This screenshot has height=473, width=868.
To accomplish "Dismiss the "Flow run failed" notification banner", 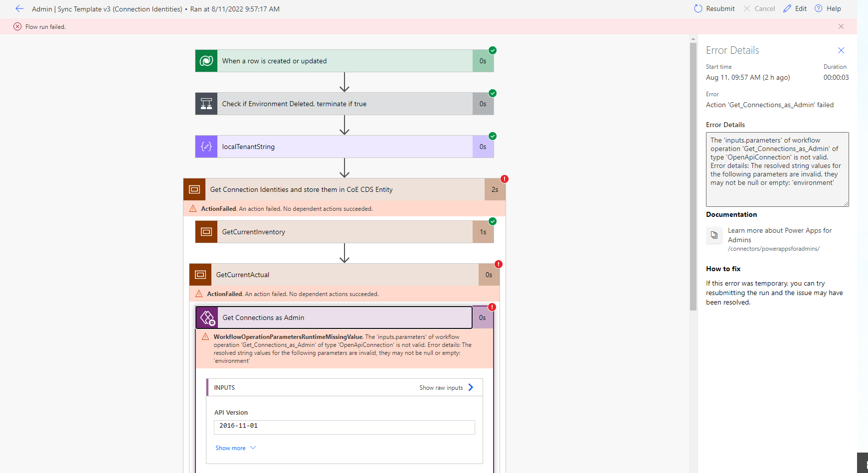I will pyautogui.click(x=841, y=26).
